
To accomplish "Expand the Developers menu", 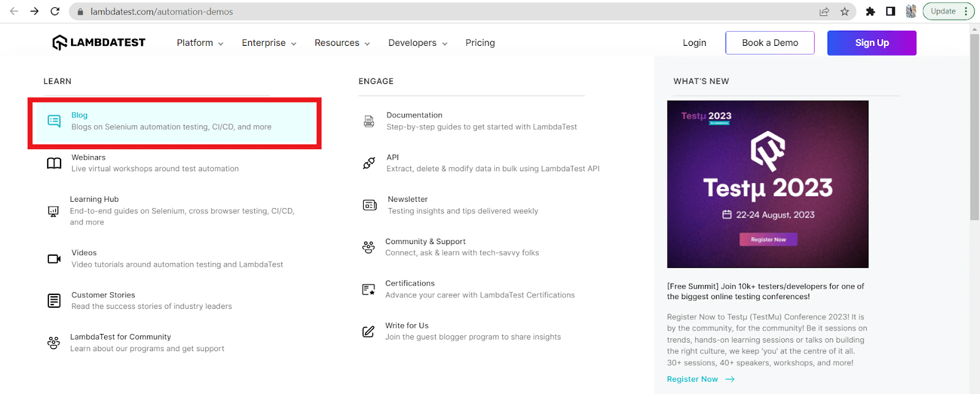I will tap(418, 43).
